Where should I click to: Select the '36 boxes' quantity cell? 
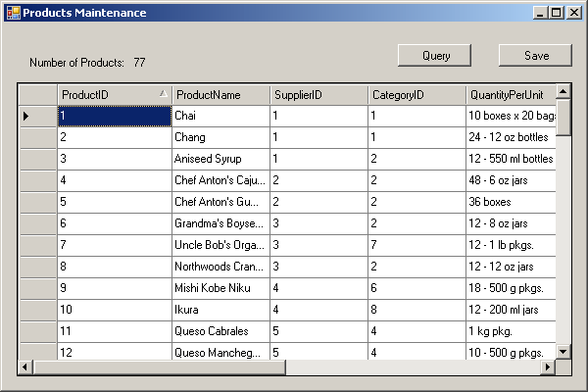tap(510, 202)
